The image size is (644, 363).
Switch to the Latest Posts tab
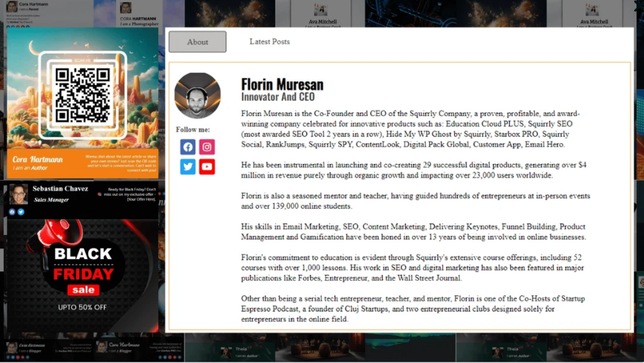pos(270,41)
